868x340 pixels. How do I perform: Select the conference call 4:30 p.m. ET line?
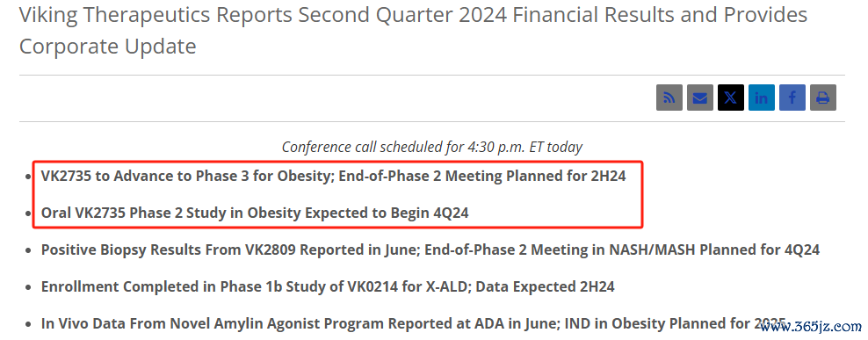point(431,148)
